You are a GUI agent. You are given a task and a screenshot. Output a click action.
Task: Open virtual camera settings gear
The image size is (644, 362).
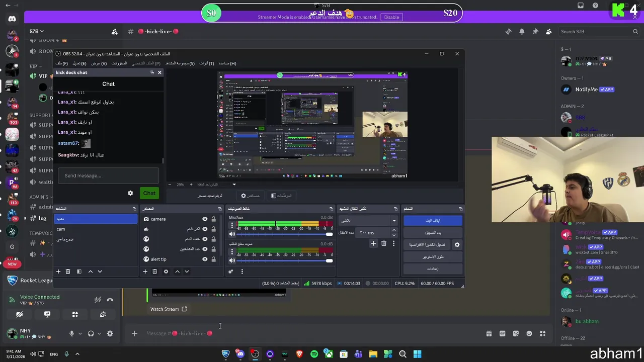click(x=457, y=244)
